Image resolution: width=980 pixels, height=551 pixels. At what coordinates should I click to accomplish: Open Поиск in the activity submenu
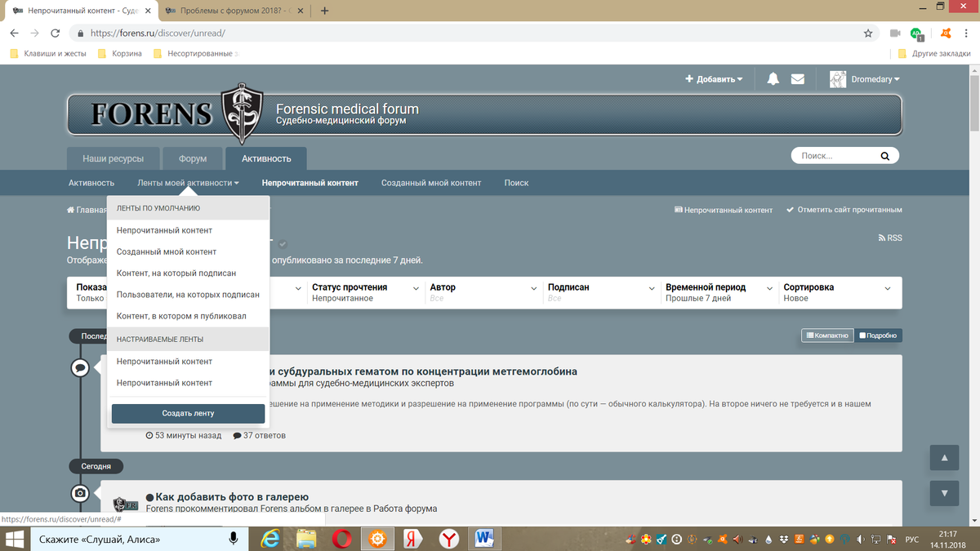(516, 183)
